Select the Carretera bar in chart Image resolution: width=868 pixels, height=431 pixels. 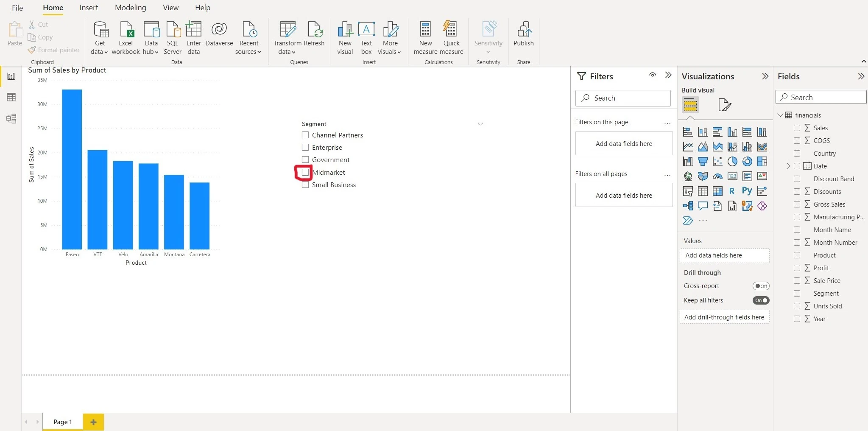200,216
